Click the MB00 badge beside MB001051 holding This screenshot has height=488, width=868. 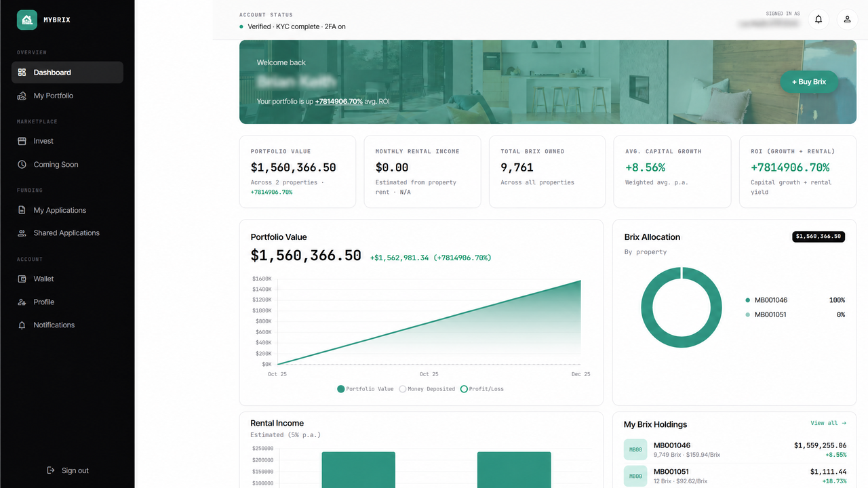pyautogui.click(x=635, y=476)
